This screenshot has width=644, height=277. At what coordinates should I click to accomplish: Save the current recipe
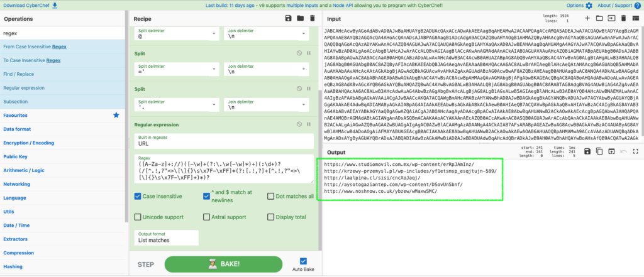click(289, 19)
